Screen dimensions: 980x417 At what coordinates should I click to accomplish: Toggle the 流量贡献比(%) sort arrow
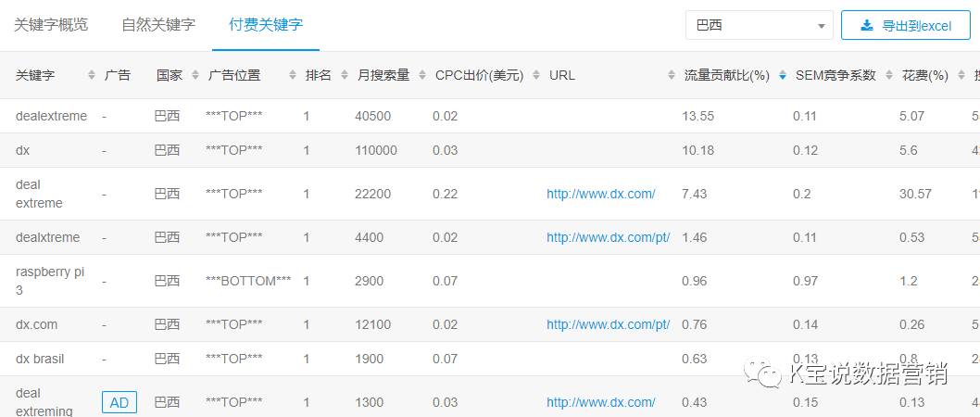coord(783,75)
